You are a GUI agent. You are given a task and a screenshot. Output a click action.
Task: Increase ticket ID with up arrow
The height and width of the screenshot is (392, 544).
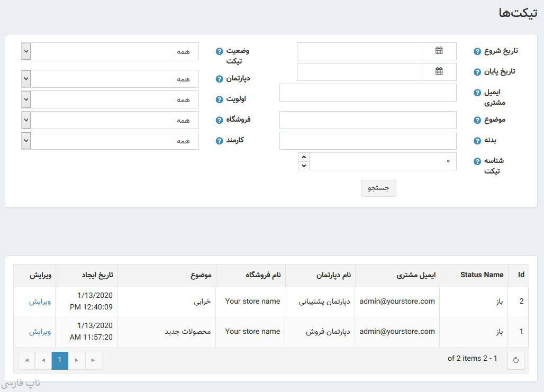click(x=303, y=157)
